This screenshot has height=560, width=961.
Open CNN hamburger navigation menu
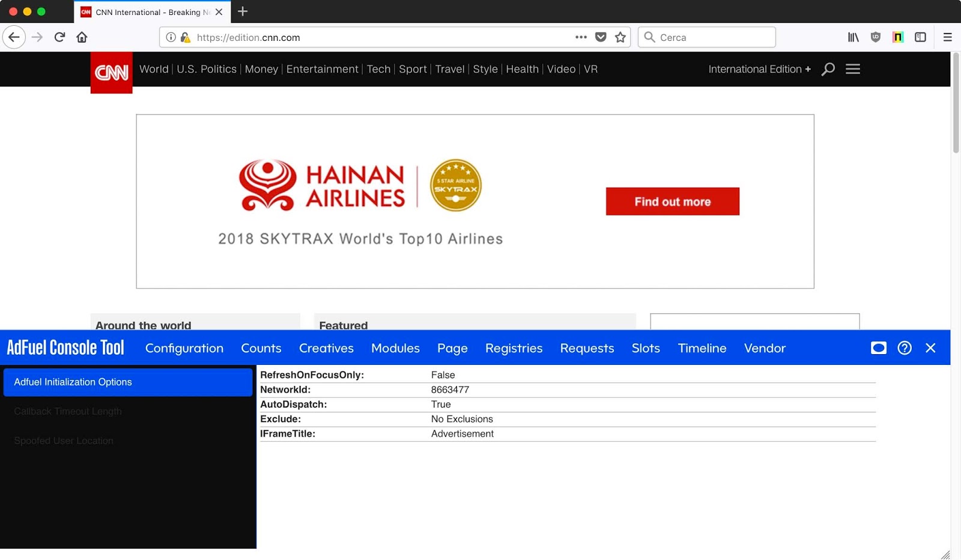click(x=853, y=69)
